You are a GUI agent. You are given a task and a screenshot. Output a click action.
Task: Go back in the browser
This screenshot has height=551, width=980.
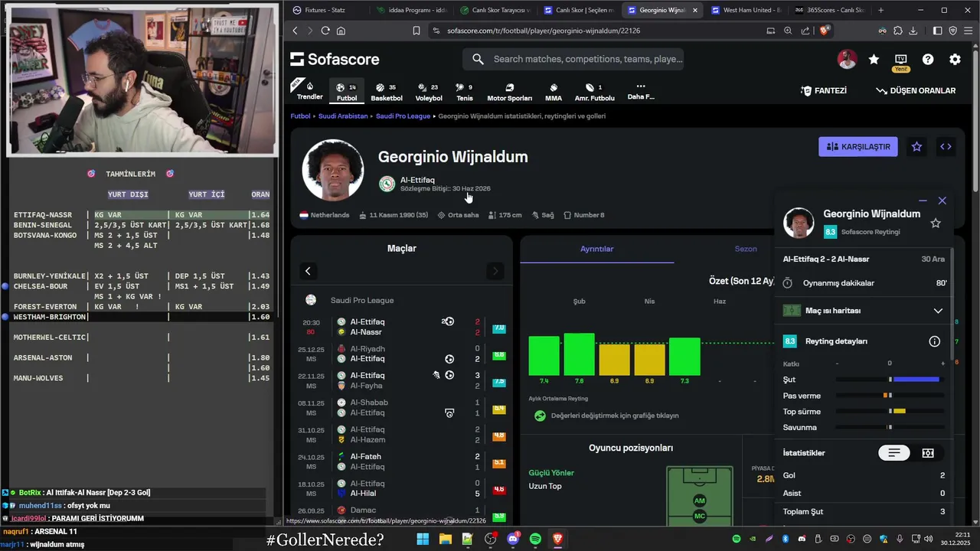(296, 31)
